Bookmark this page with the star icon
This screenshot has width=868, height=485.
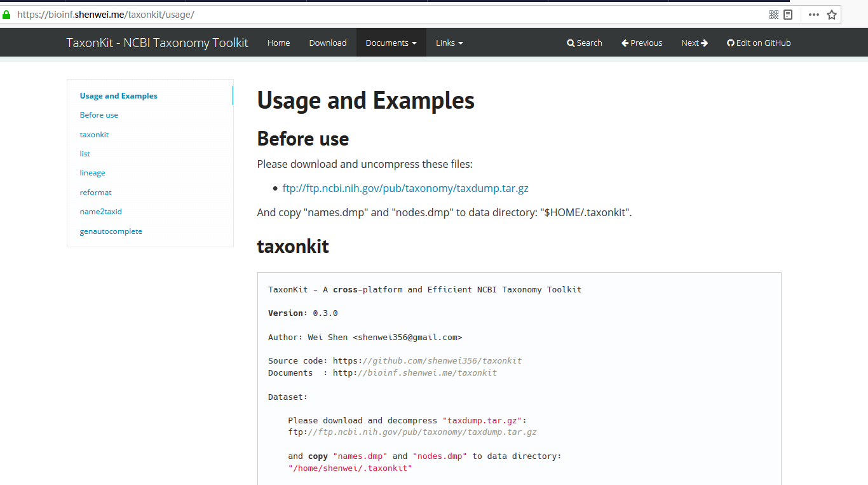pyautogui.click(x=832, y=15)
